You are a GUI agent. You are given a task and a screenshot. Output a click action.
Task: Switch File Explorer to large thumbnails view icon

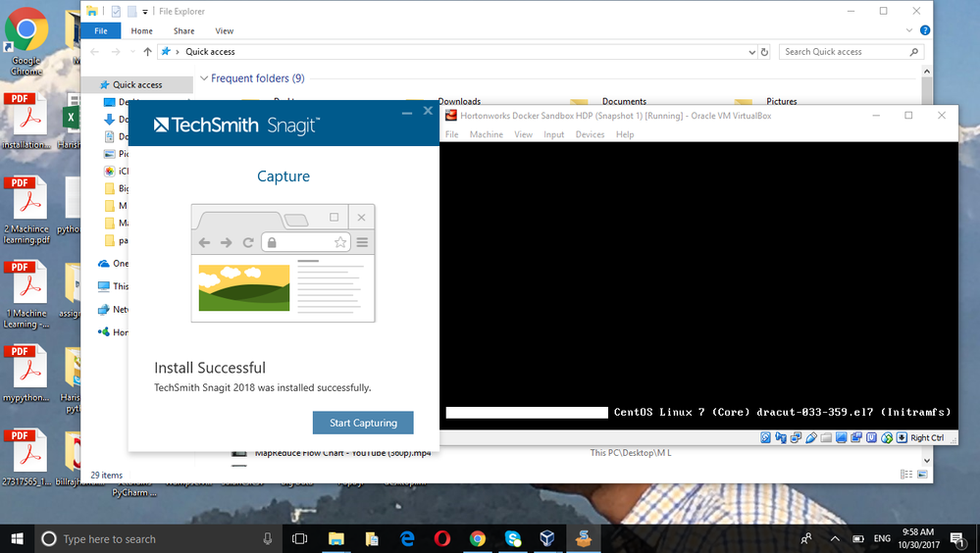point(922,475)
